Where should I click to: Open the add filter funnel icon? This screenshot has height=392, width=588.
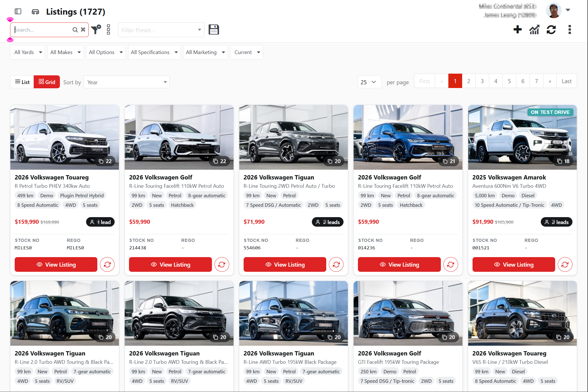click(x=96, y=29)
